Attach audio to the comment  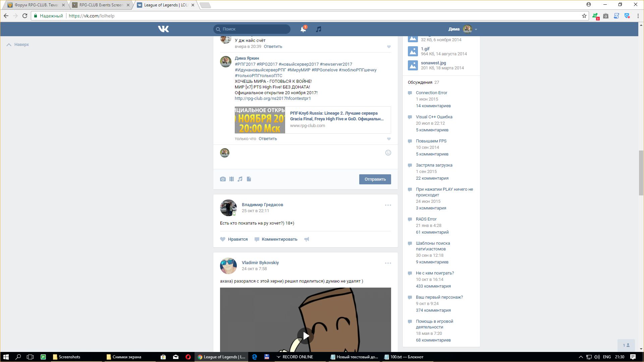pos(240,179)
